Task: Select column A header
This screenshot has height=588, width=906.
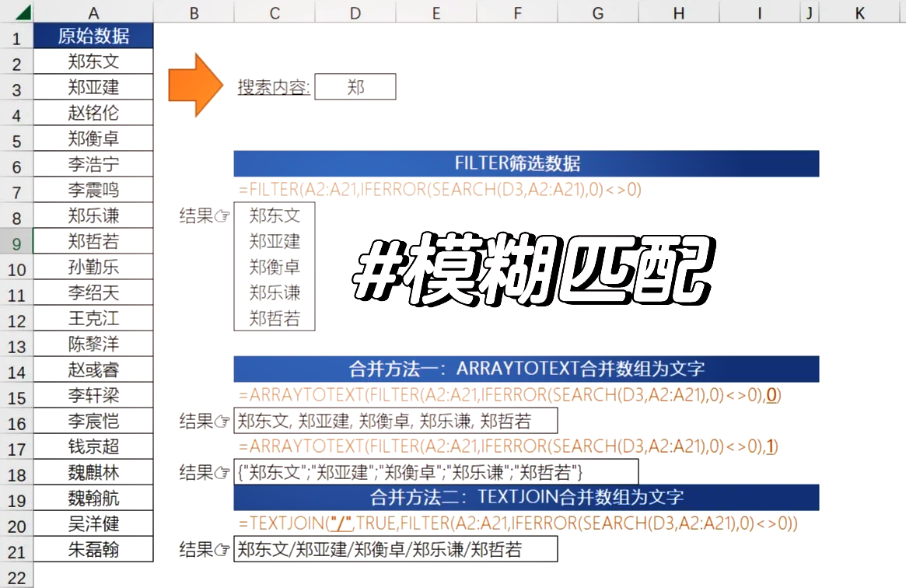Action: 93,12
